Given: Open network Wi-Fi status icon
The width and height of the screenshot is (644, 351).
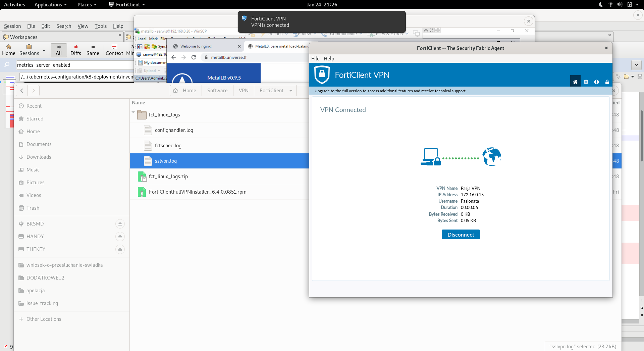Looking at the screenshot, I should [x=610, y=4].
